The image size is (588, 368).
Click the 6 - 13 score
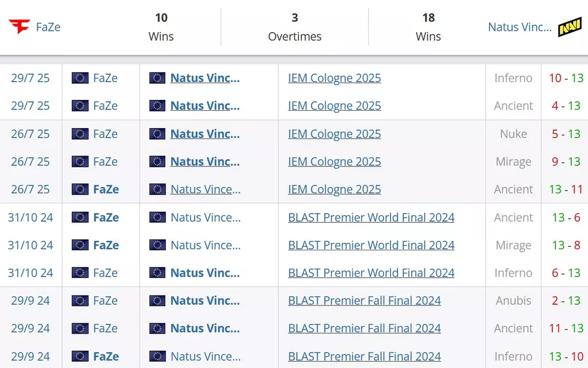(566, 273)
